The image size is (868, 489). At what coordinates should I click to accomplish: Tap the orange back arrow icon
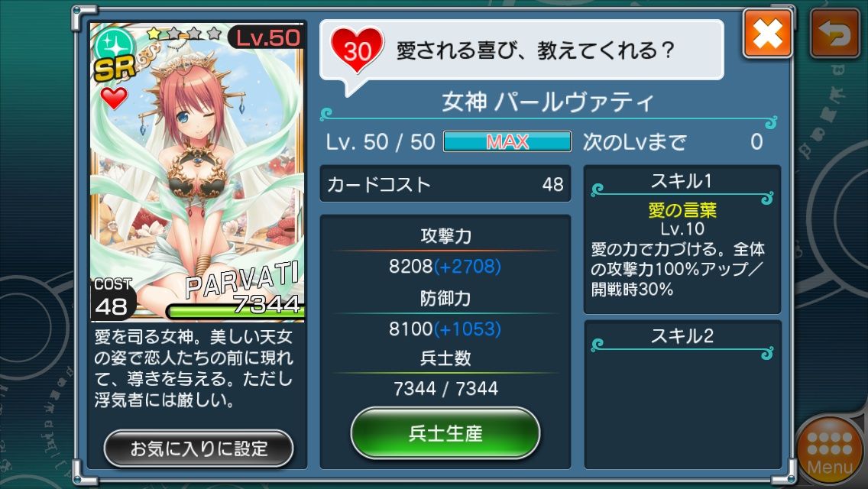click(835, 34)
